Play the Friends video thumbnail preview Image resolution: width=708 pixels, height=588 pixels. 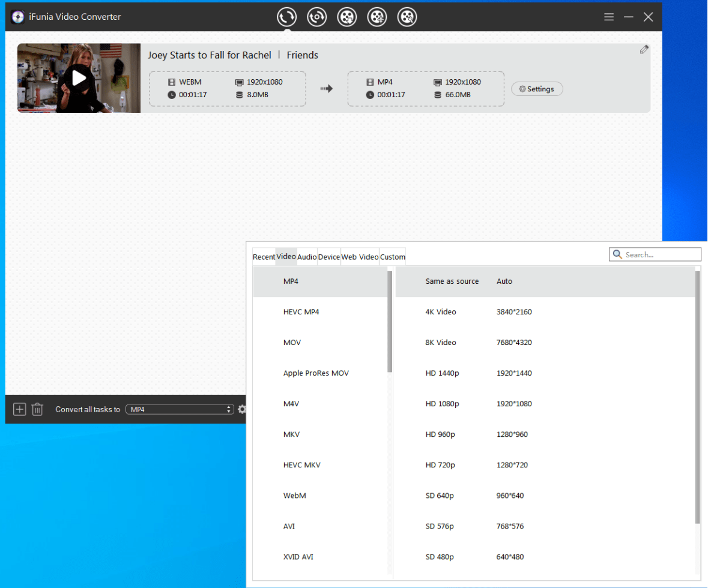79,78
